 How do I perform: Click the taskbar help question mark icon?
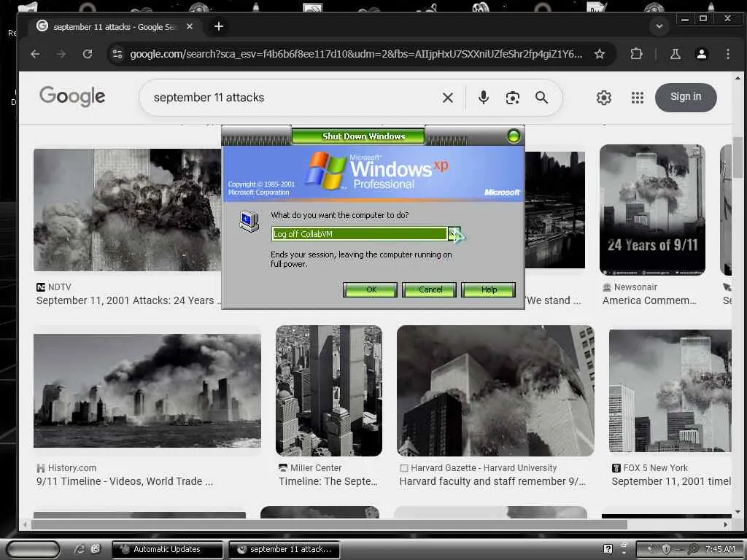pos(608,549)
